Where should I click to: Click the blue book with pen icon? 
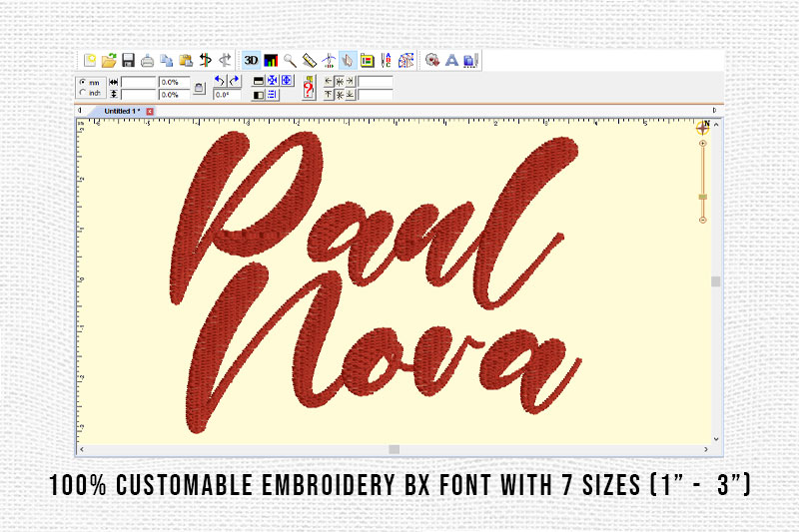[x=470, y=61]
